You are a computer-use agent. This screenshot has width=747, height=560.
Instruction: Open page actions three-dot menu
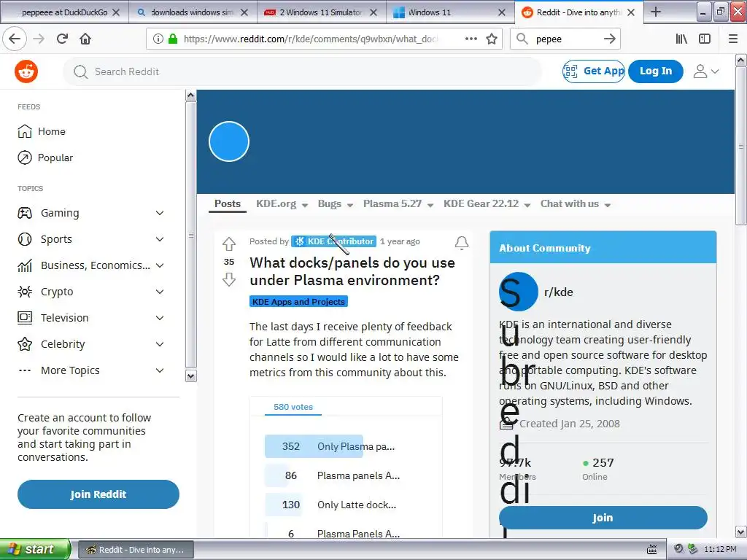pos(471,39)
